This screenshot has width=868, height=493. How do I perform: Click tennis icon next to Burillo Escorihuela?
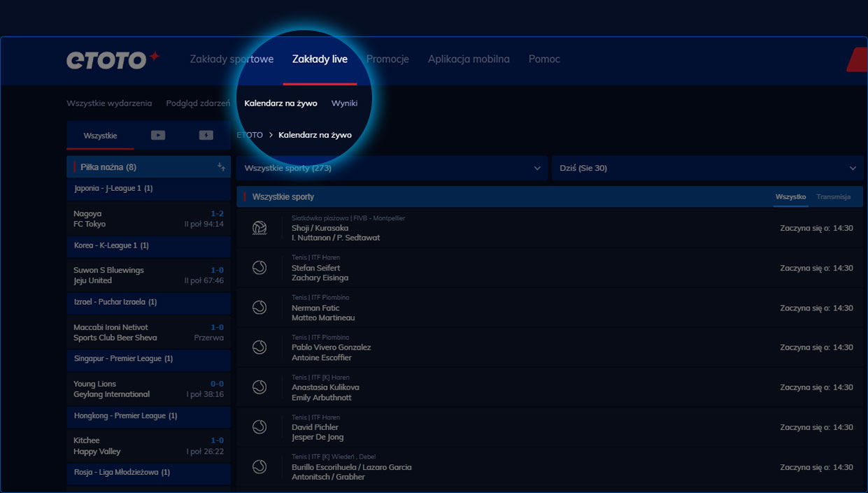[259, 466]
